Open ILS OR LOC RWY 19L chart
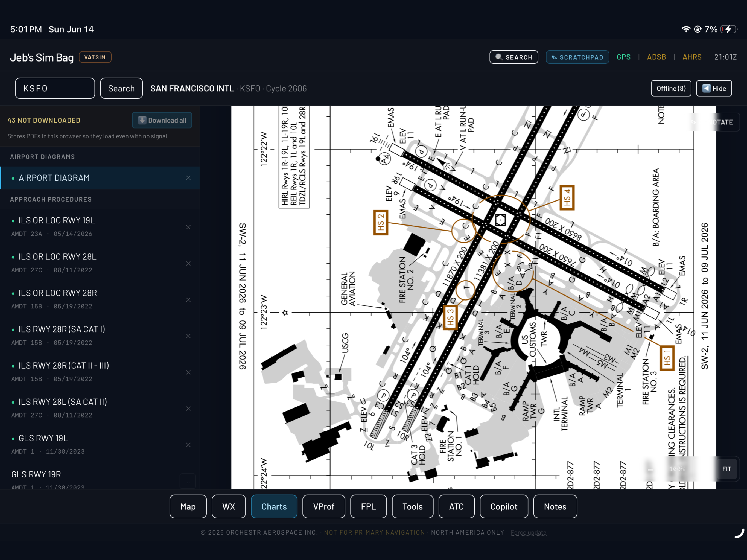 (x=100, y=227)
